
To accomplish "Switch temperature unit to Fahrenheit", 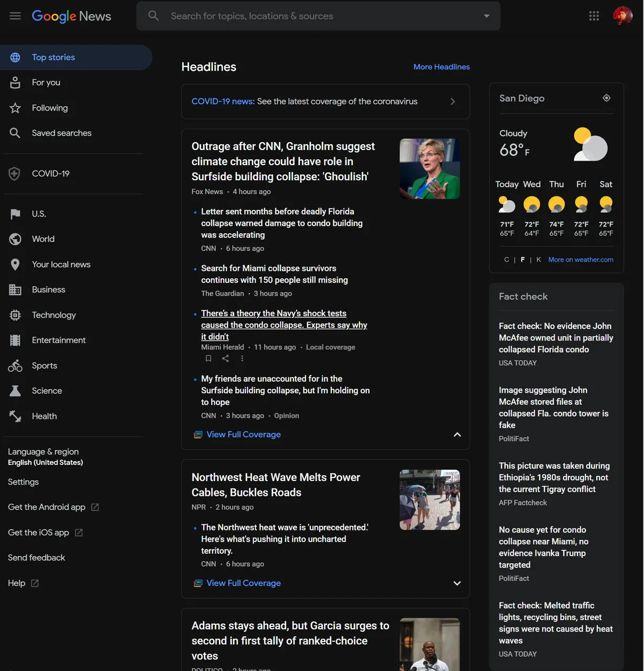I will click(522, 259).
